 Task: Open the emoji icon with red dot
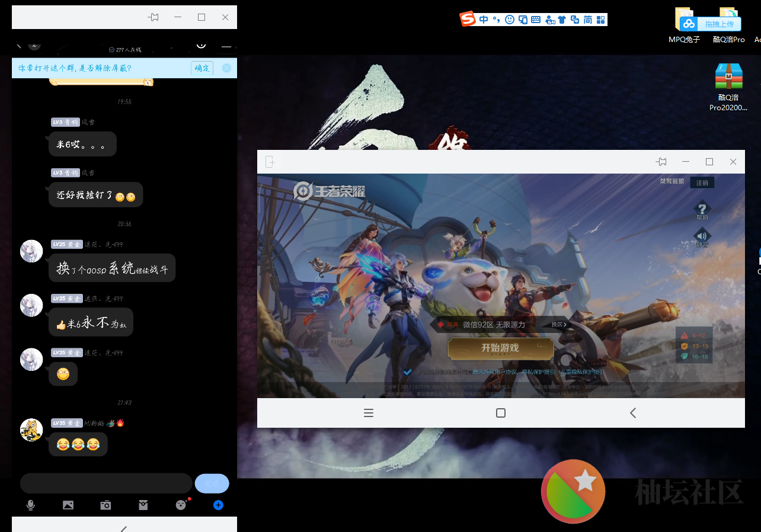point(181,505)
